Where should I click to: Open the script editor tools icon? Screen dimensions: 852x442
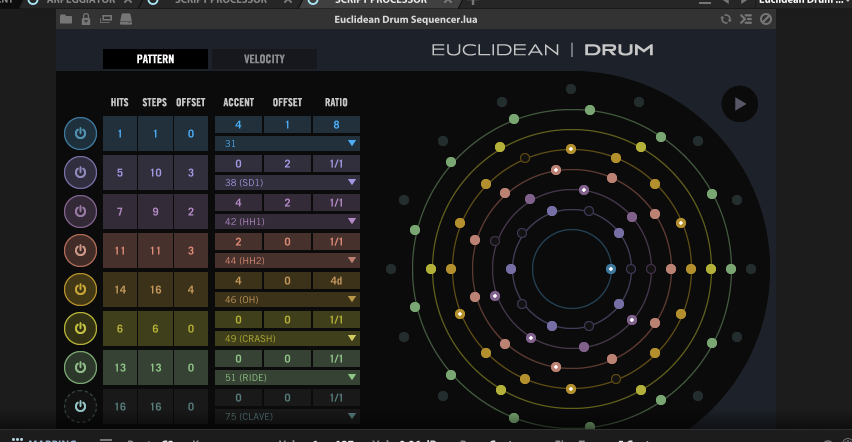[746, 20]
